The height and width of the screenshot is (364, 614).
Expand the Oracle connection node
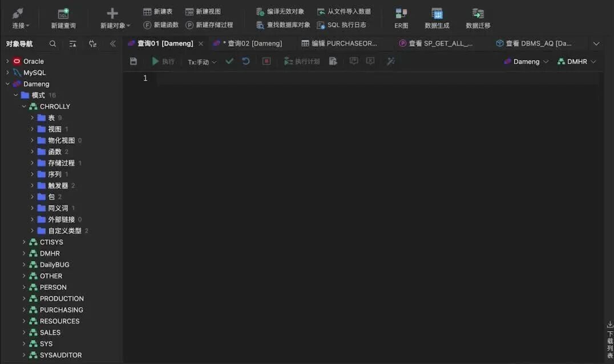[x=7, y=61]
